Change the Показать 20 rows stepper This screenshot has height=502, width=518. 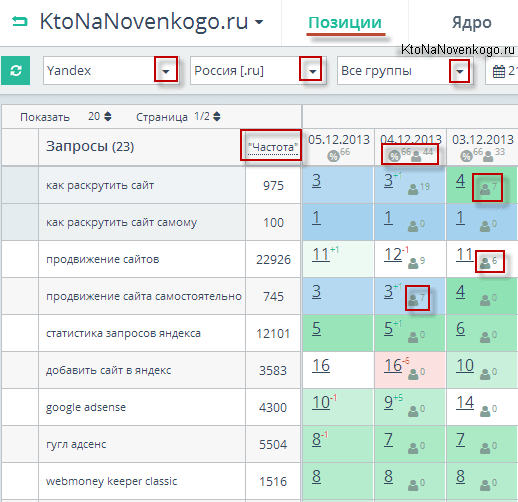pyautogui.click(x=108, y=116)
